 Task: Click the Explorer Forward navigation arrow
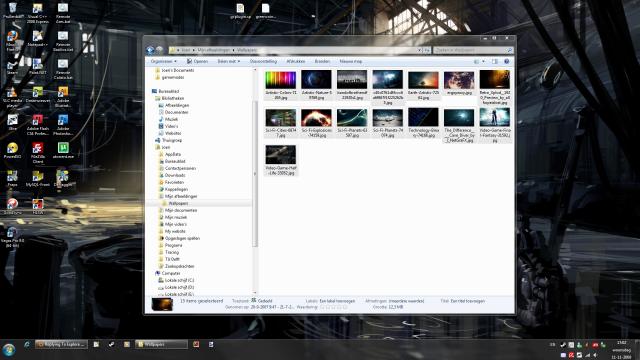pyautogui.click(x=160, y=50)
